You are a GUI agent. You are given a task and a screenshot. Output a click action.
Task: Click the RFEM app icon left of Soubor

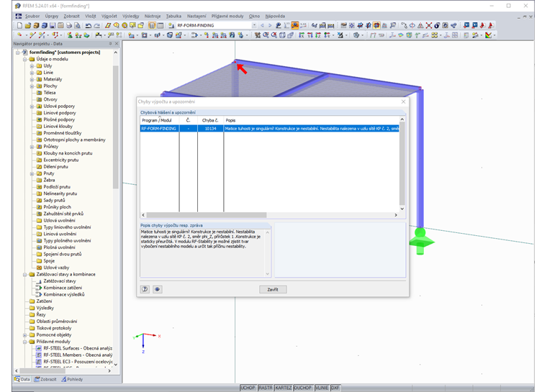click(19, 16)
